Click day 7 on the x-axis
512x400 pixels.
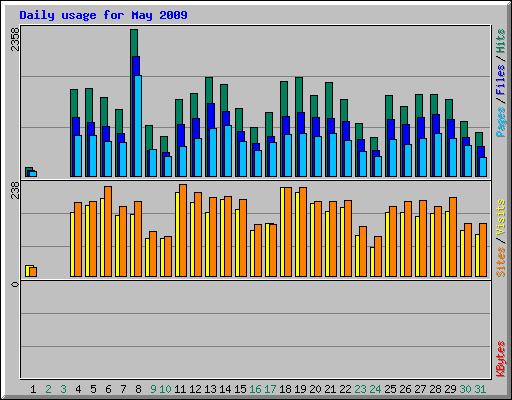click(x=123, y=389)
